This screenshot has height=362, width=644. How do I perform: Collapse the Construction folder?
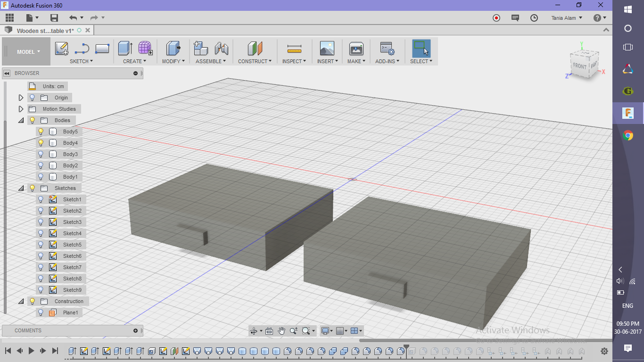point(21,301)
